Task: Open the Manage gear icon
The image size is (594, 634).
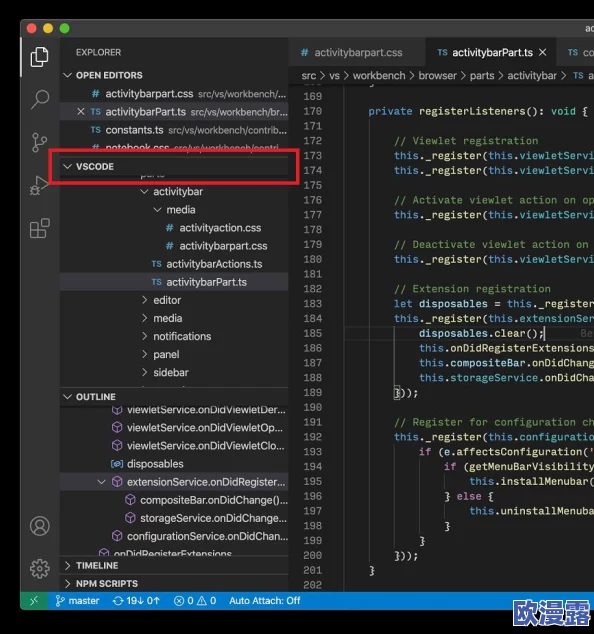Action: tap(39, 568)
